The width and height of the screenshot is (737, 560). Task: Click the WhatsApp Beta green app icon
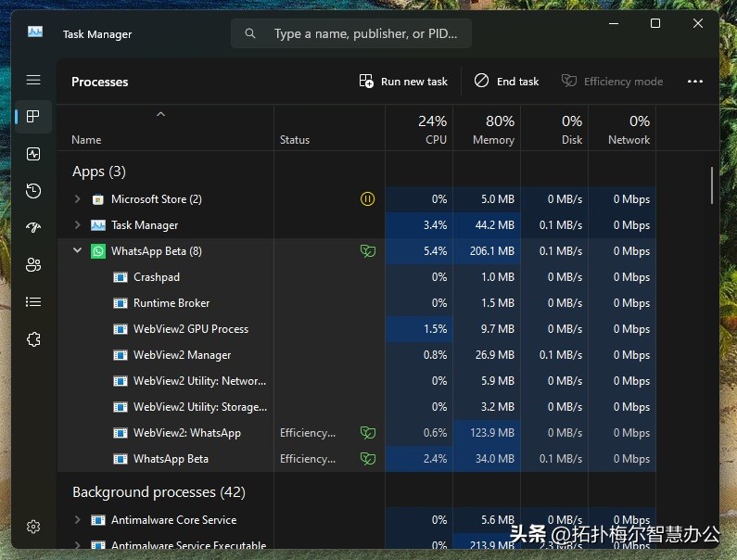point(97,251)
